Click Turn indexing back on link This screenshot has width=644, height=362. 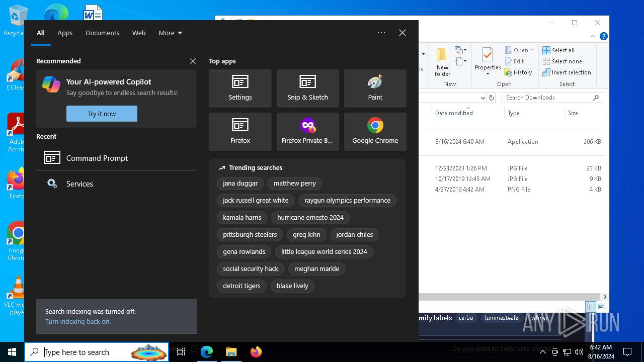[x=78, y=321]
